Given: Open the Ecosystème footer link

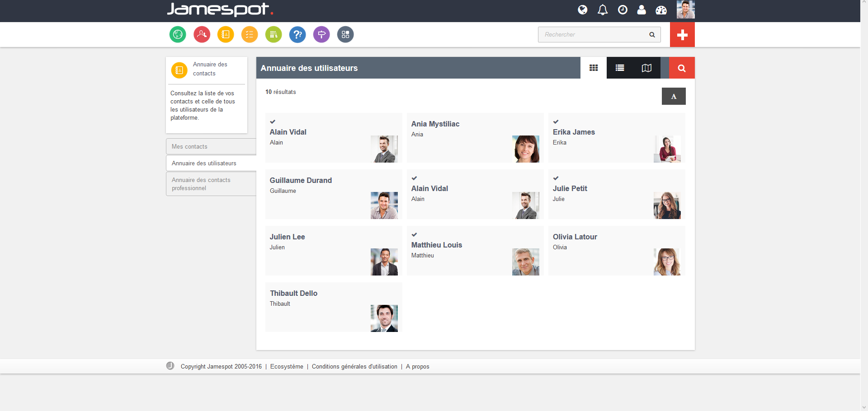Looking at the screenshot, I should 287,367.
